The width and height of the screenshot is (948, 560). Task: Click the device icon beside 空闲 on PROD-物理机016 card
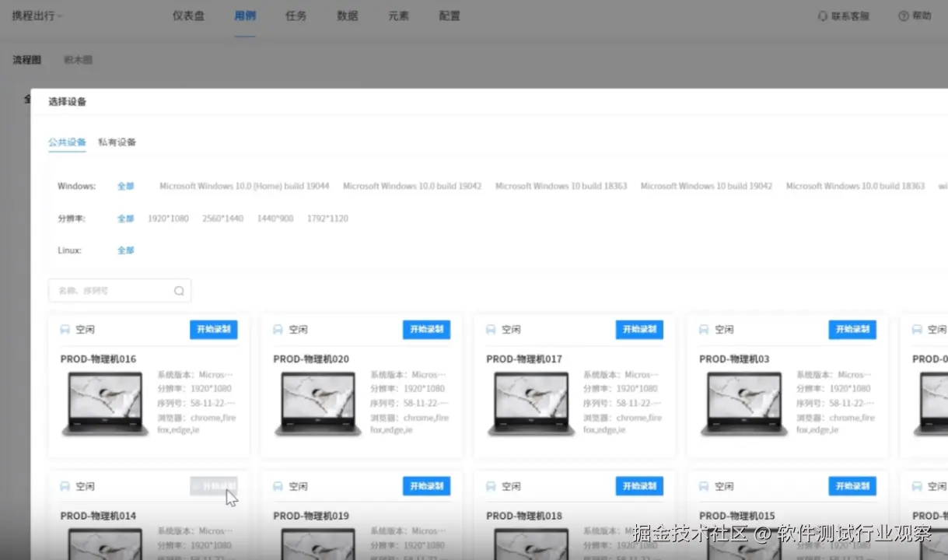[x=65, y=330]
